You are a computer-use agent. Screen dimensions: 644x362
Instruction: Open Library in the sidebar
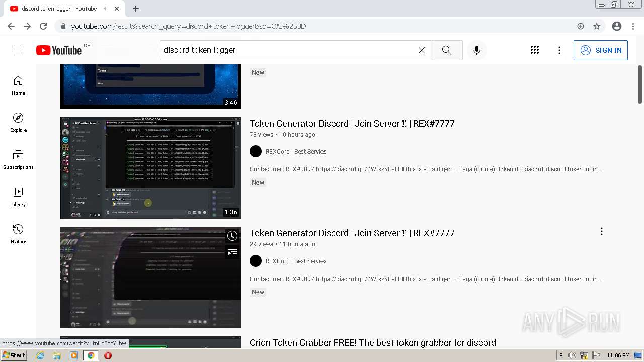click(x=18, y=197)
